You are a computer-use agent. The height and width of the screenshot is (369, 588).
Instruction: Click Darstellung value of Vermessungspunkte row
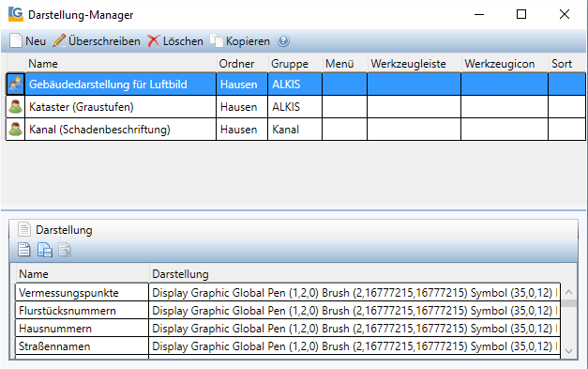pyautogui.click(x=354, y=292)
